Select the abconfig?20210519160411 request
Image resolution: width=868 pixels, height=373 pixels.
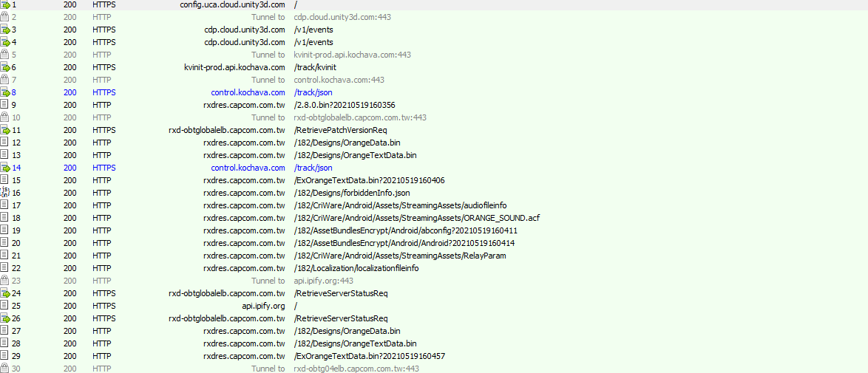(x=406, y=230)
